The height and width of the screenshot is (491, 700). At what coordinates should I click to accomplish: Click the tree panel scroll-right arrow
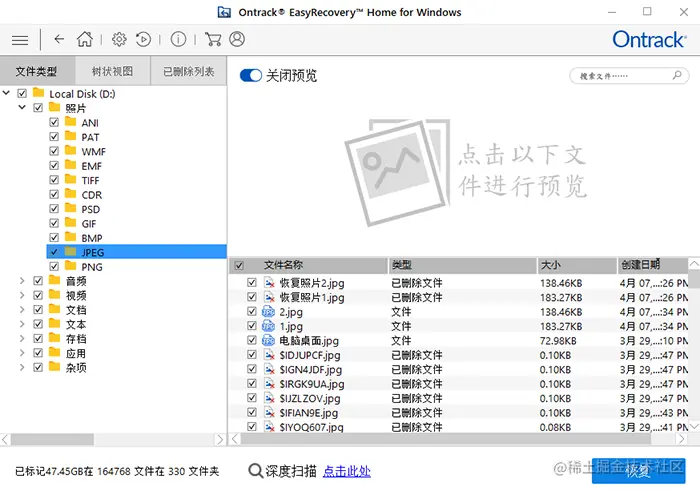(x=220, y=440)
